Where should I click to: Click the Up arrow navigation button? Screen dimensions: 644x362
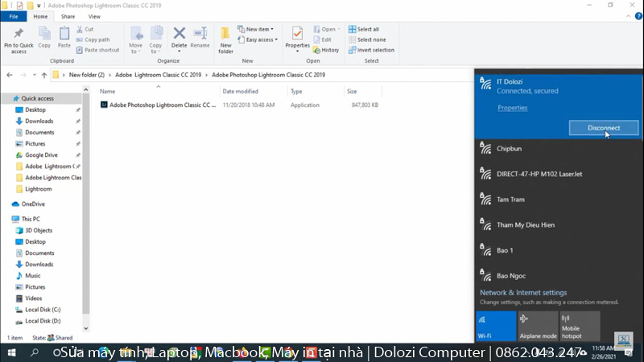pyautogui.click(x=43, y=75)
